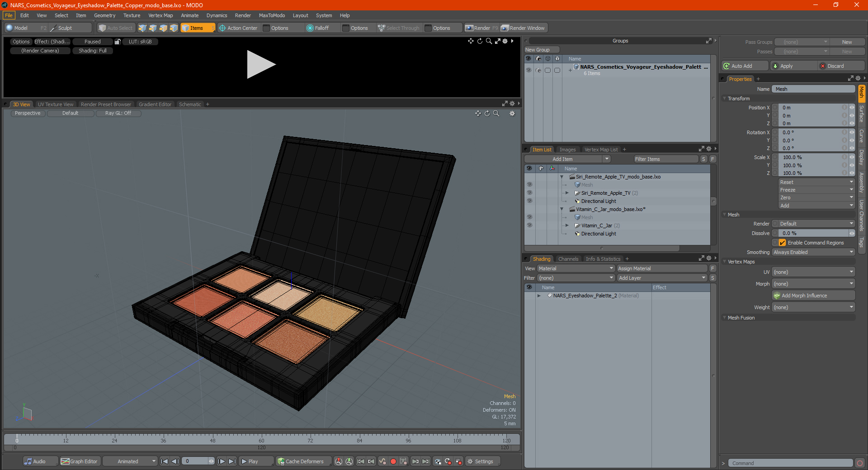Toggle the red record auto-key icon
Viewport: 868px width, 470px height.
(393, 461)
